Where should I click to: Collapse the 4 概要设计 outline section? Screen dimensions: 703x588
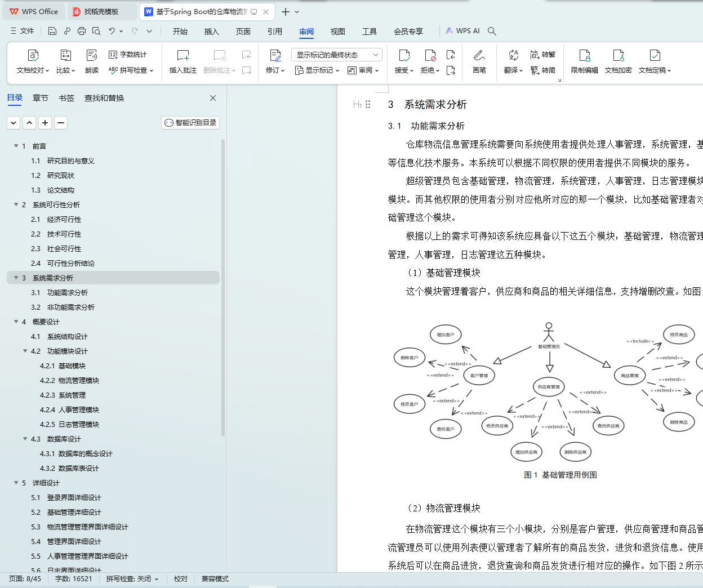pos(16,322)
